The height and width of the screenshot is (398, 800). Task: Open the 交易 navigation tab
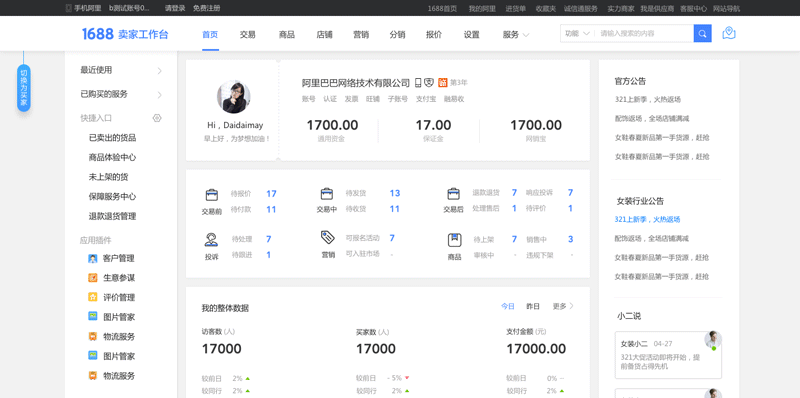coord(247,35)
